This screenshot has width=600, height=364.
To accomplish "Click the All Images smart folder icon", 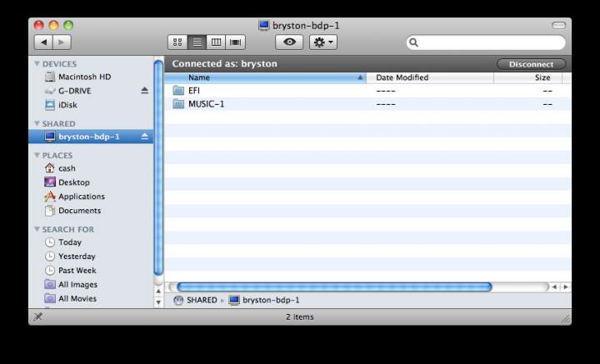I will [x=50, y=285].
